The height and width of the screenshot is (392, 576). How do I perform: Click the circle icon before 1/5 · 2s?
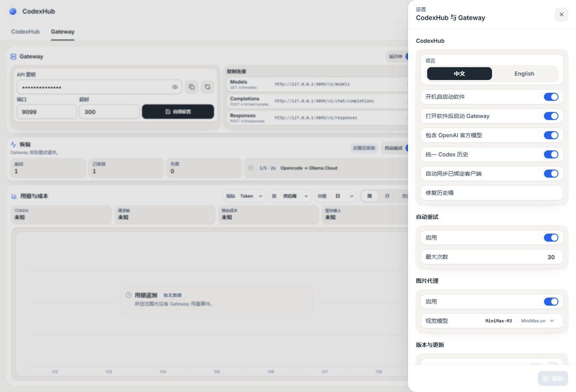point(251,168)
